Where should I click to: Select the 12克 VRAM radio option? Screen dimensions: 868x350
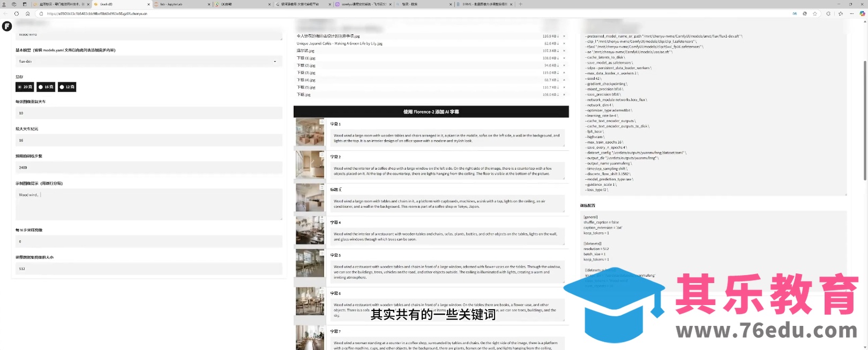[x=67, y=87]
